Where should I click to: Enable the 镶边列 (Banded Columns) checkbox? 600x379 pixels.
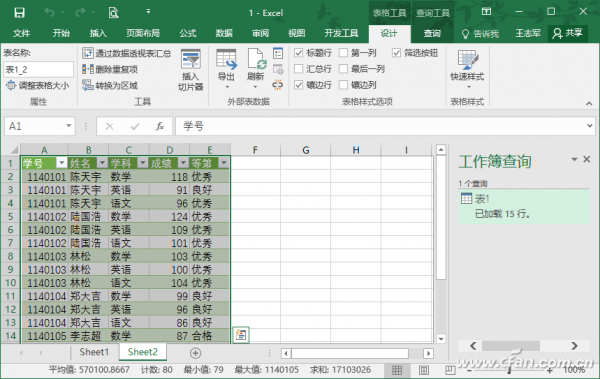point(343,85)
